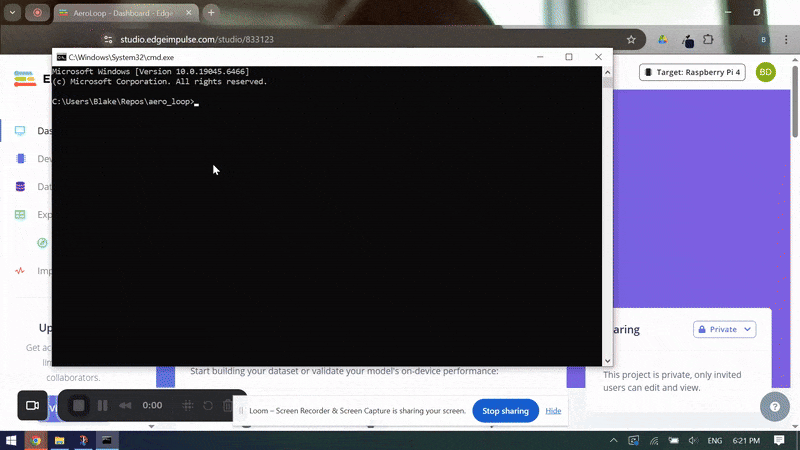
Task: Stop the Loom recording
Action: tap(79, 406)
